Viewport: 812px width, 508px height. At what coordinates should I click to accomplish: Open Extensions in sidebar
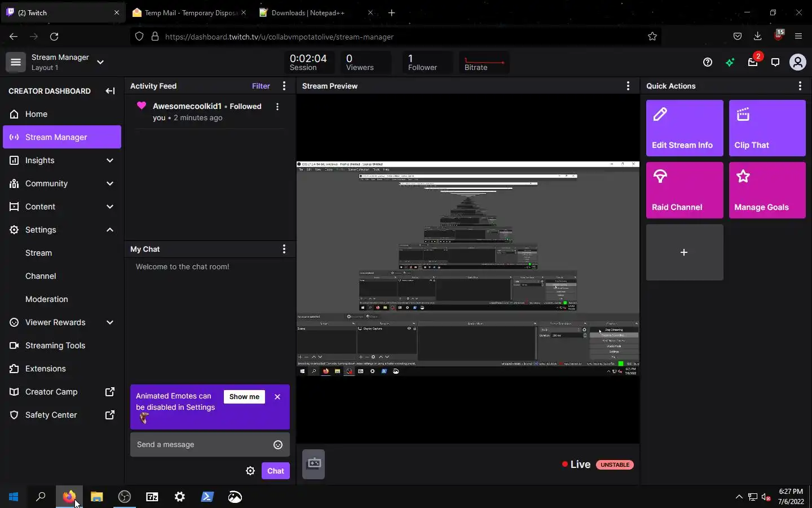(x=62, y=369)
